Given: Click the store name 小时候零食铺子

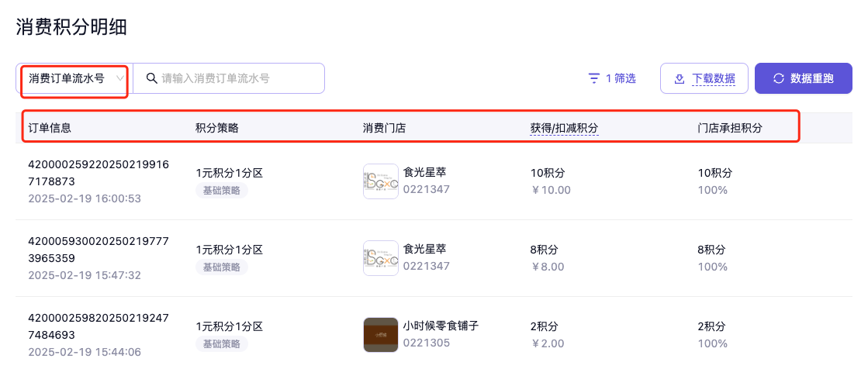Looking at the screenshot, I should point(441,326).
